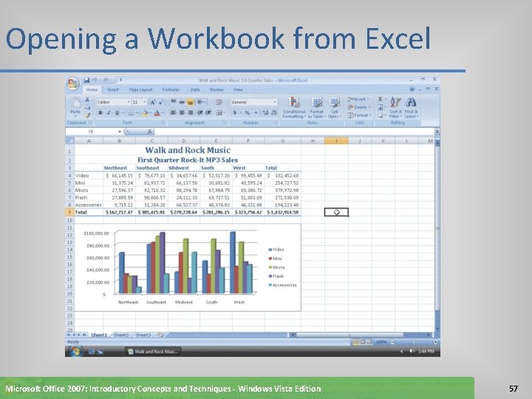Open Sort & Filter dropdown
The height and width of the screenshot is (399, 532).
pyautogui.click(x=395, y=108)
